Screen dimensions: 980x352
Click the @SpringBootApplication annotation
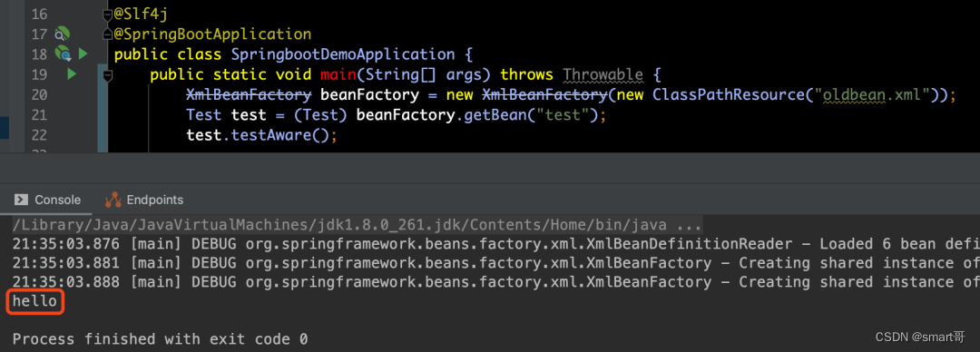(x=211, y=34)
